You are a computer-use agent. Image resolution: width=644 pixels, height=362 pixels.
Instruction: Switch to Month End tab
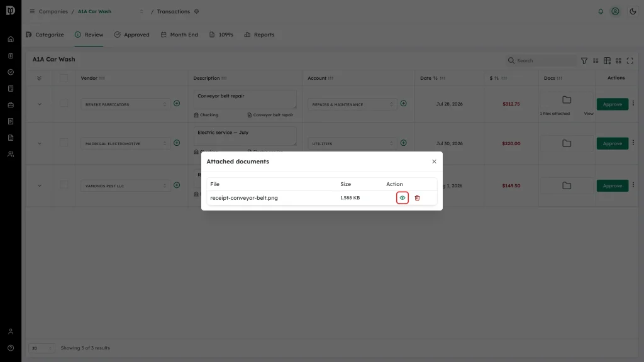pos(179,35)
